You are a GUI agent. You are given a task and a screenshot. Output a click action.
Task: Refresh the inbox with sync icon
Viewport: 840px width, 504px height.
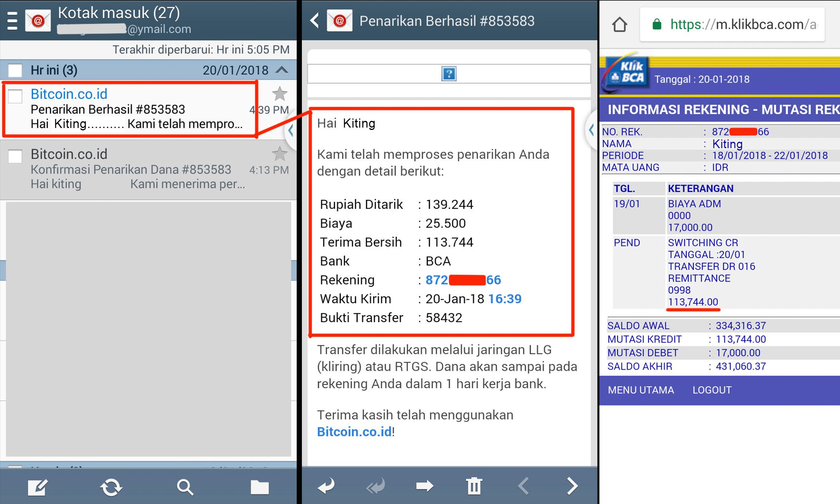111,487
